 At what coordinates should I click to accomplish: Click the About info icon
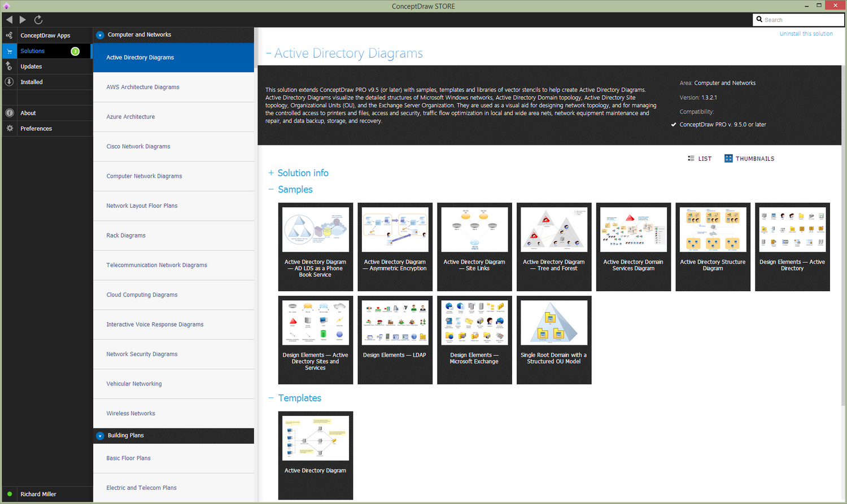coord(9,113)
